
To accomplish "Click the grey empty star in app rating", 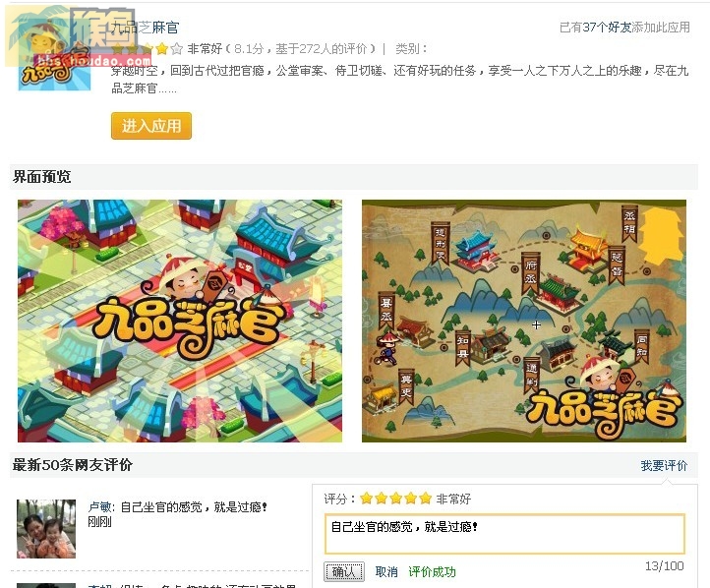I will pos(177,48).
